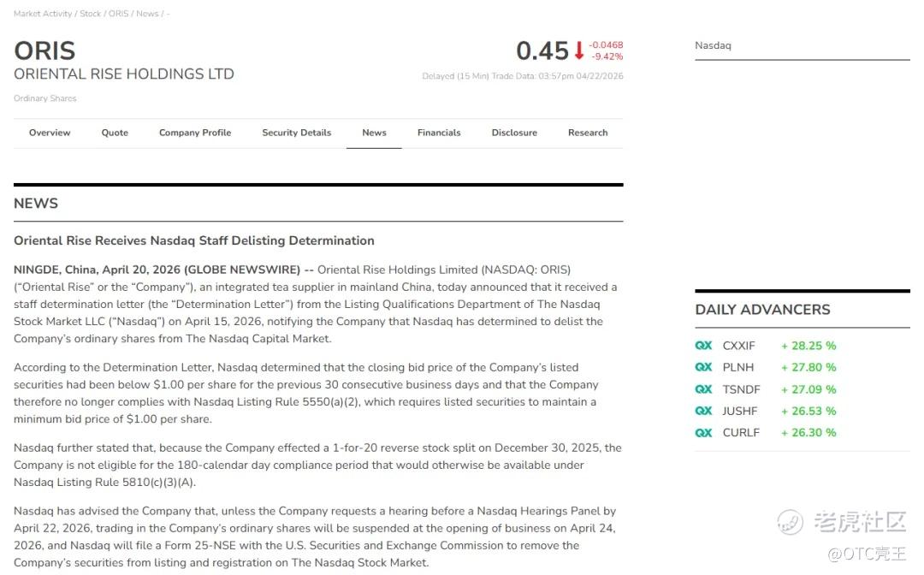Viewport: 924px width, 575px height.
Task: Click the QX tier icon beside TSNDF
Action: 703,389
